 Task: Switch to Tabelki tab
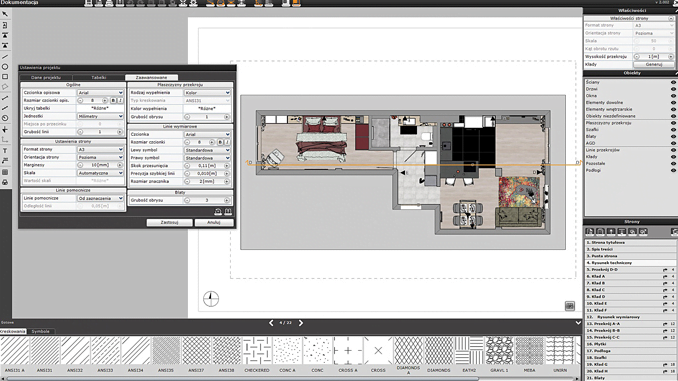pyautogui.click(x=99, y=77)
